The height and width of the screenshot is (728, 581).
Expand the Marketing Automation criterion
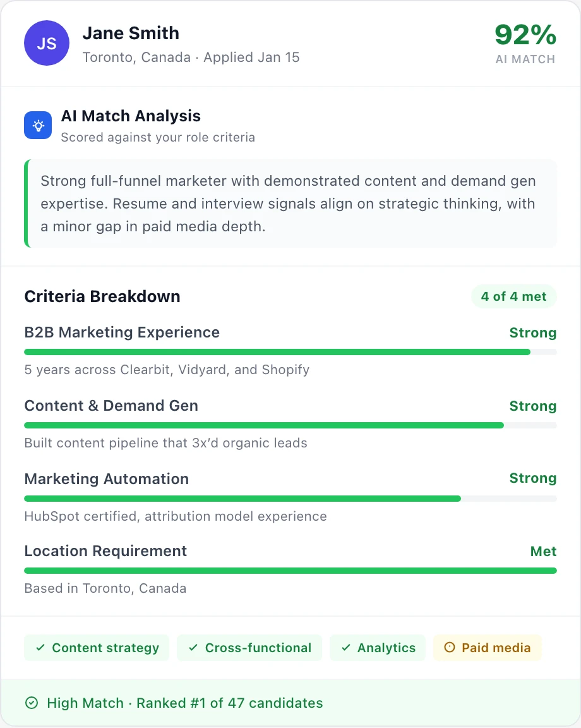click(106, 478)
